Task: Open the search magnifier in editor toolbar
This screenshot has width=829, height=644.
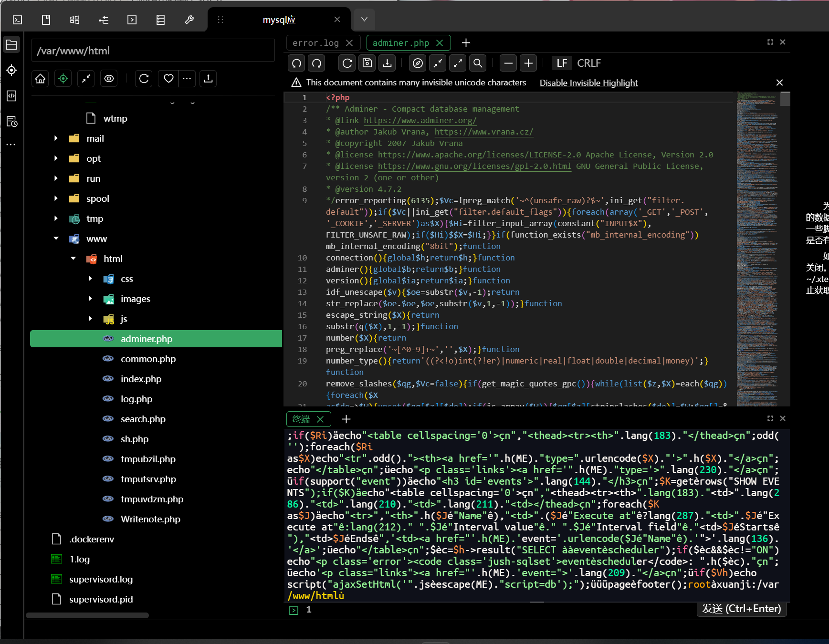Action: [x=477, y=63]
